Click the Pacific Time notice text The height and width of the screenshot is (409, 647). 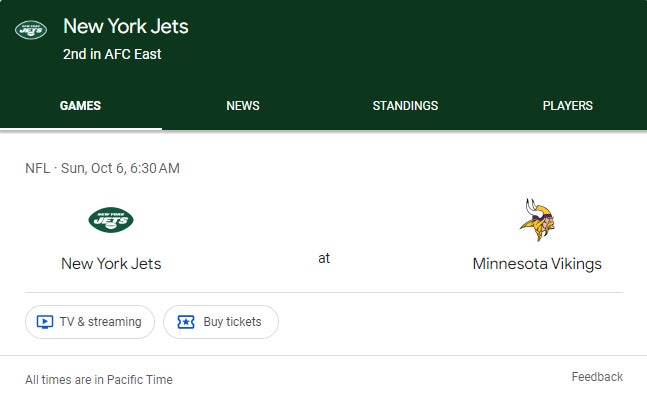(99, 380)
